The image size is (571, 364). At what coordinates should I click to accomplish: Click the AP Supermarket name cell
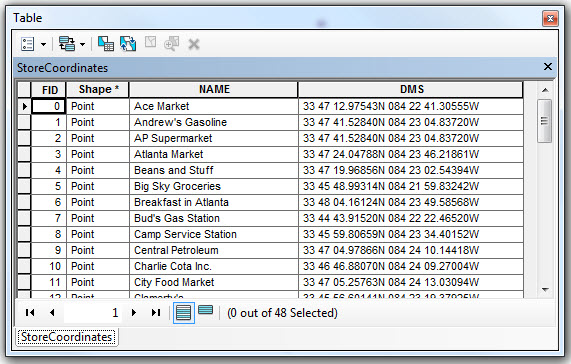click(x=214, y=138)
